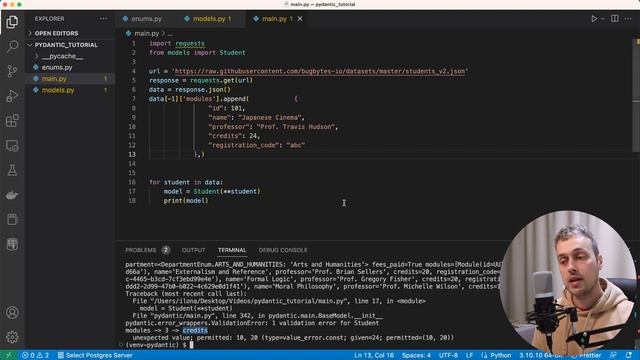
Task: Open main.py in the file explorer
Action: pyautogui.click(x=54, y=79)
